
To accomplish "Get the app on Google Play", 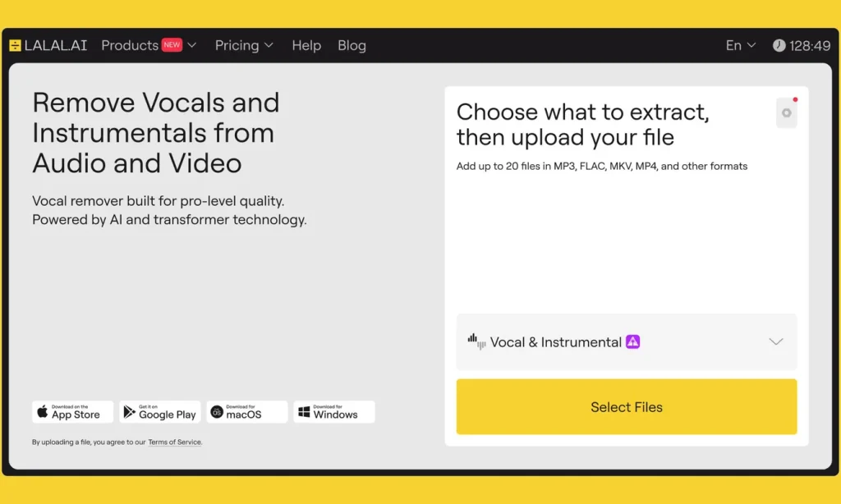I will coord(160,412).
